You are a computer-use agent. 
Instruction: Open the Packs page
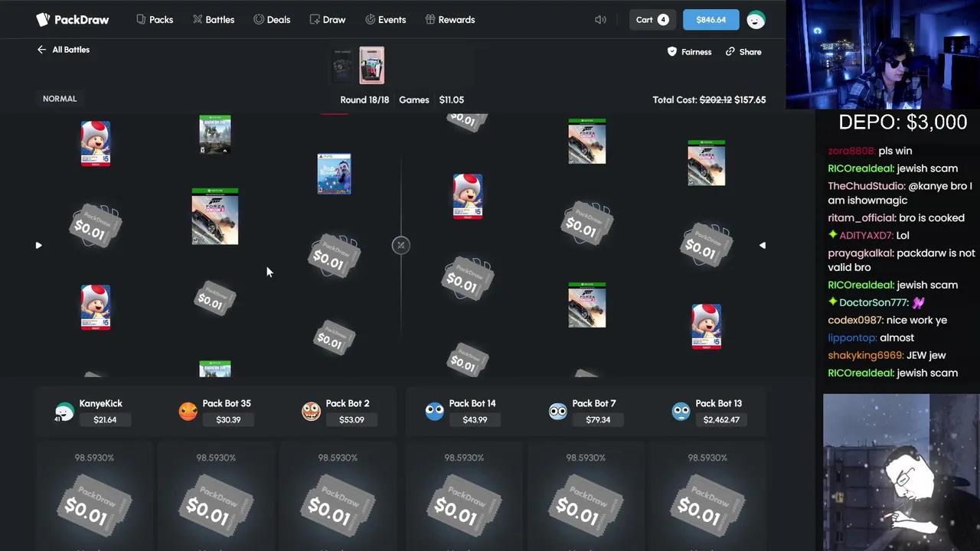[x=155, y=20]
